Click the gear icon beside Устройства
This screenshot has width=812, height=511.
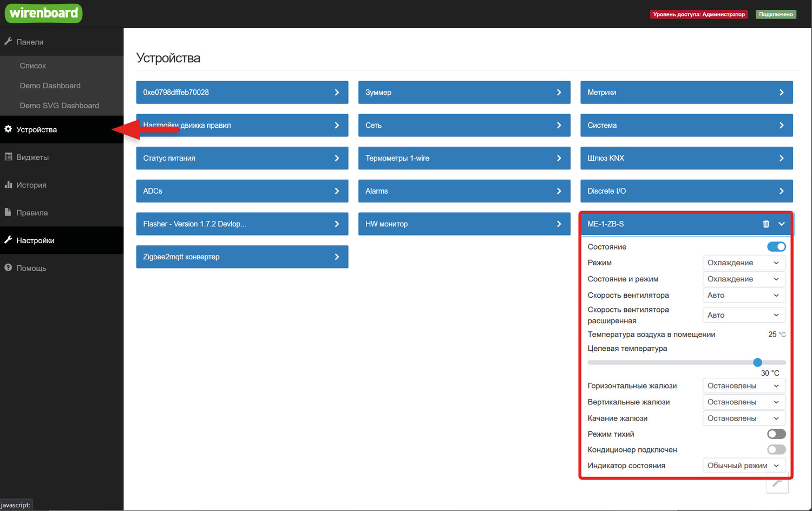8,129
